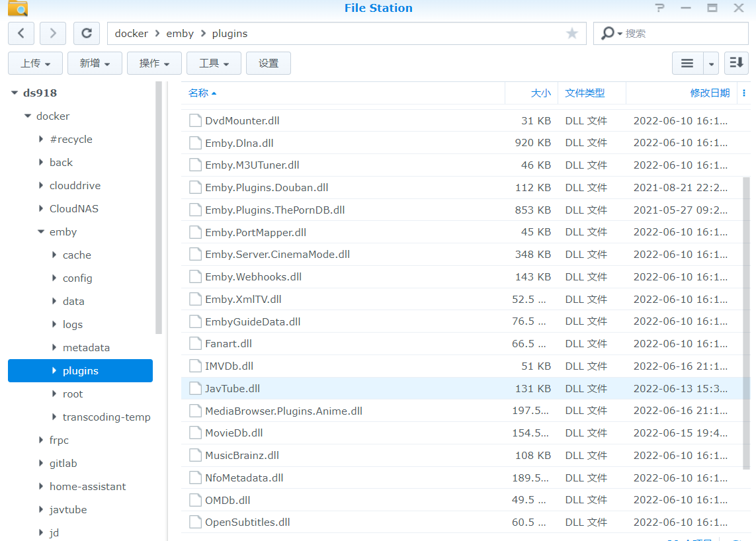Select the DvdMounter.dll file icon
The height and width of the screenshot is (541, 756).
click(195, 120)
